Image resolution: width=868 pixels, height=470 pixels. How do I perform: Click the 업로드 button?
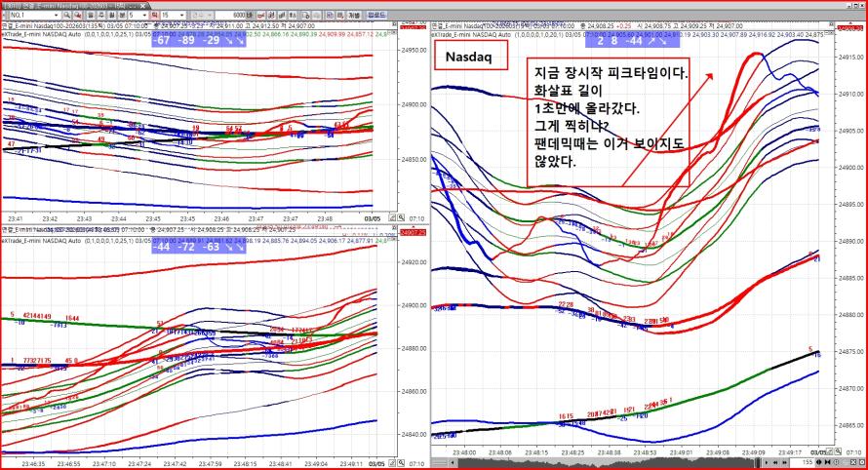pyautogui.click(x=376, y=15)
